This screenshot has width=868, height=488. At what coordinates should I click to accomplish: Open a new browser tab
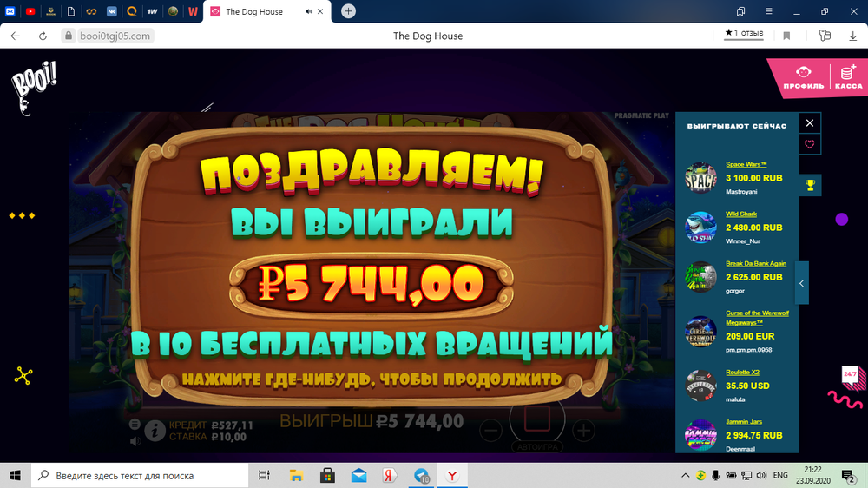(x=348, y=11)
